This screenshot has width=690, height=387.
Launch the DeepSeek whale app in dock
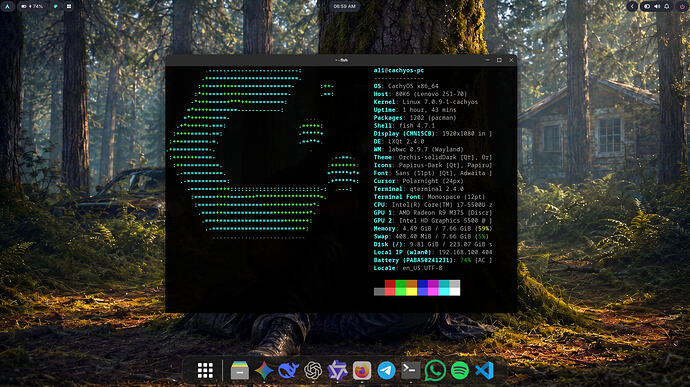click(289, 370)
